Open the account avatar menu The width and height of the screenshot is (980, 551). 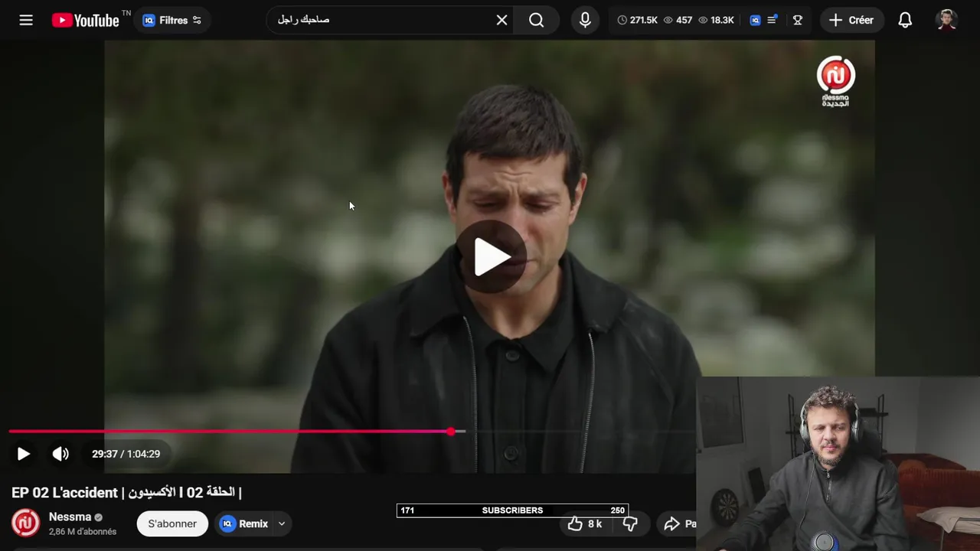(946, 20)
